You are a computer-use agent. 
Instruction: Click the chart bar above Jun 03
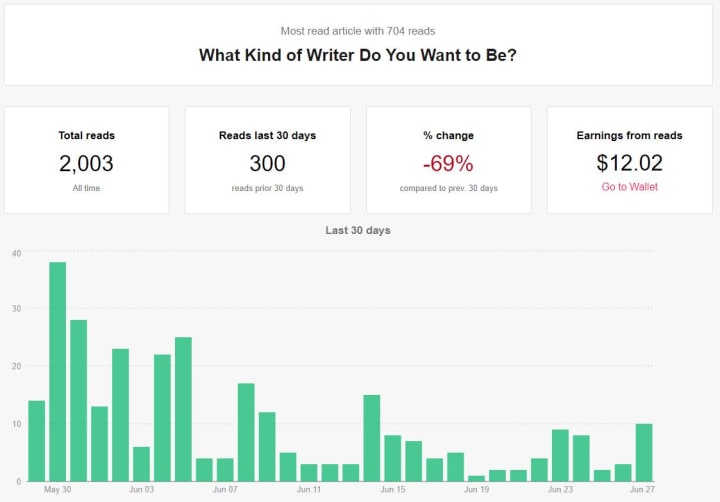(x=141, y=463)
